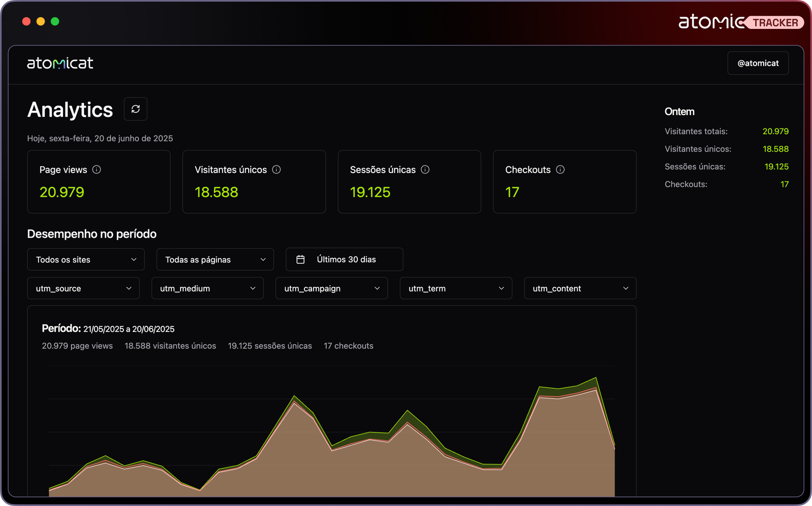Screen dimensions: 812x506
Task: Click the refresh icon next to Analytics
Action: [136, 109]
